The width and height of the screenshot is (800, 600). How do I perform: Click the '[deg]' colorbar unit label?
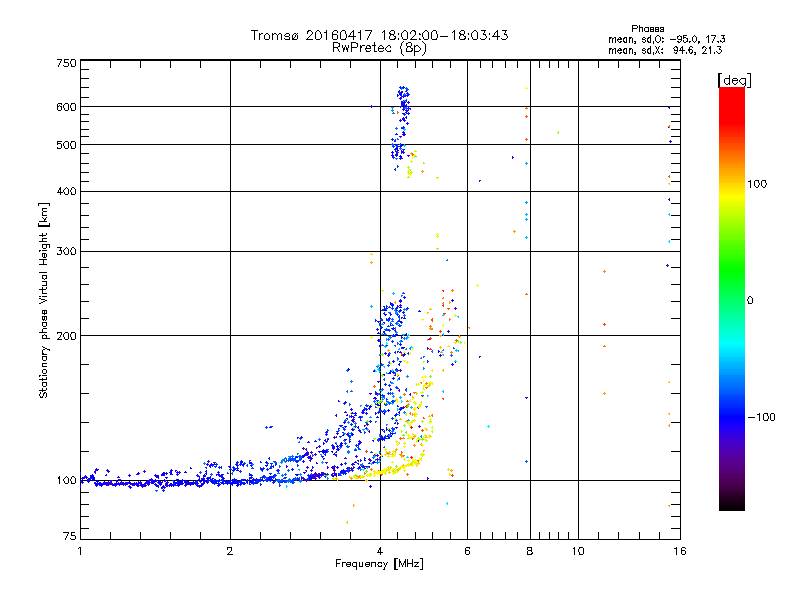(x=734, y=80)
